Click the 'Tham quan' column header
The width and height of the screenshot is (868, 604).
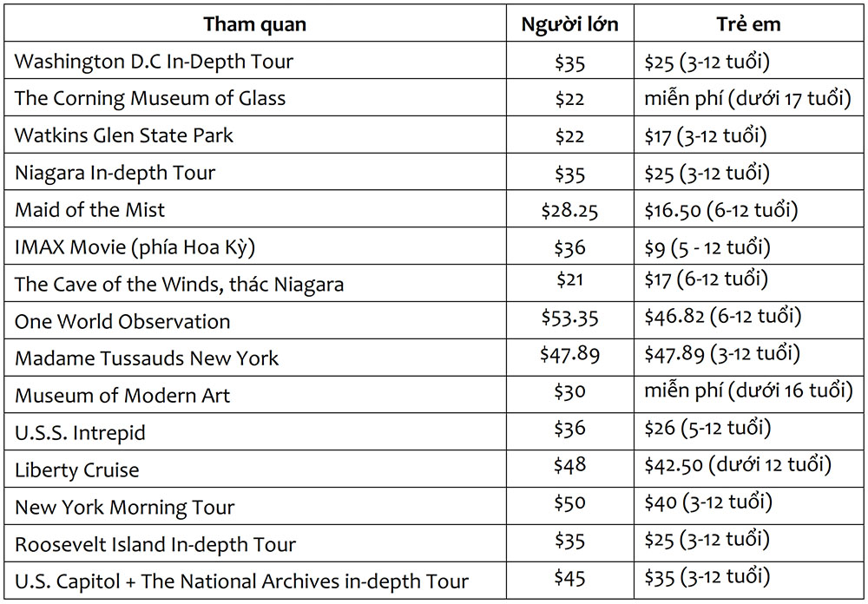[x=254, y=24]
